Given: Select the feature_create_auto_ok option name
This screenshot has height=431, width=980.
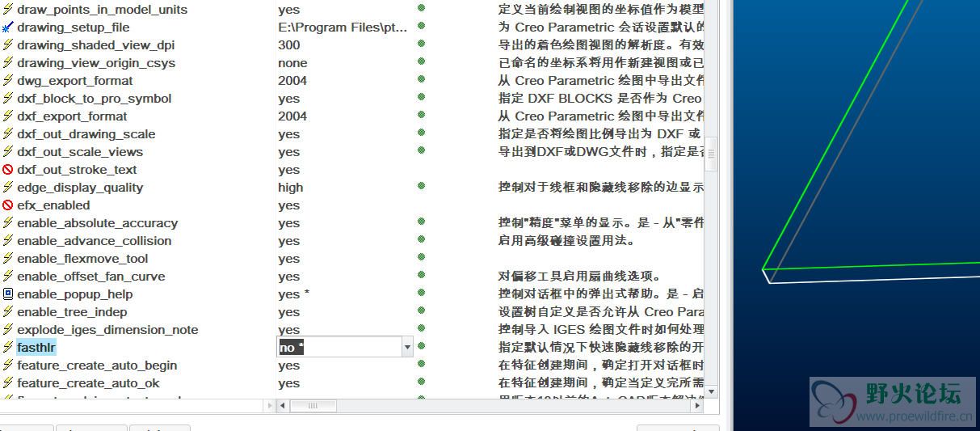Looking at the screenshot, I should (x=88, y=383).
